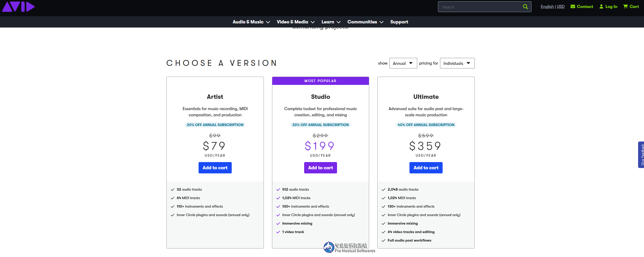Click the Contact envelope icon
Viewport: 644px width, 257px height.
tap(573, 7)
